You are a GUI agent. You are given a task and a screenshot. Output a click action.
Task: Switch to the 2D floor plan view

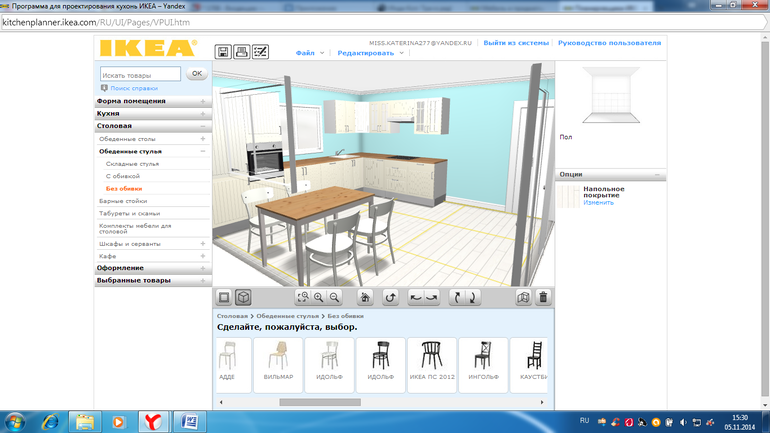(x=224, y=297)
